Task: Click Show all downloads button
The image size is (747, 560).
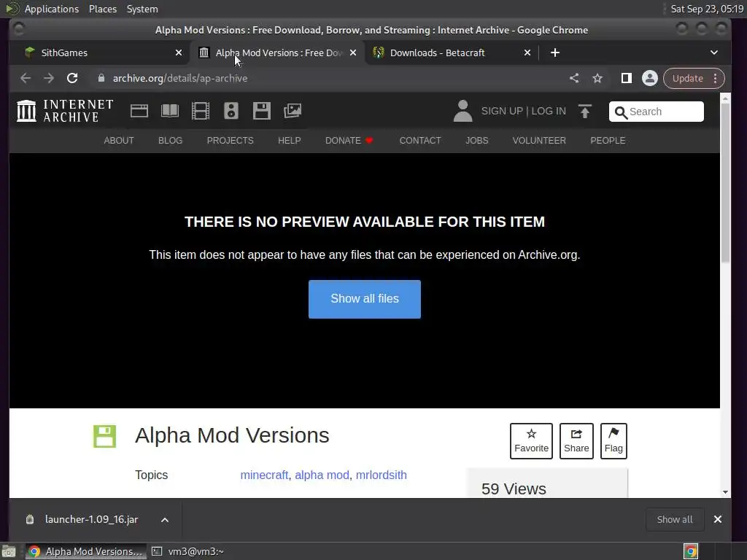Action: [x=675, y=519]
